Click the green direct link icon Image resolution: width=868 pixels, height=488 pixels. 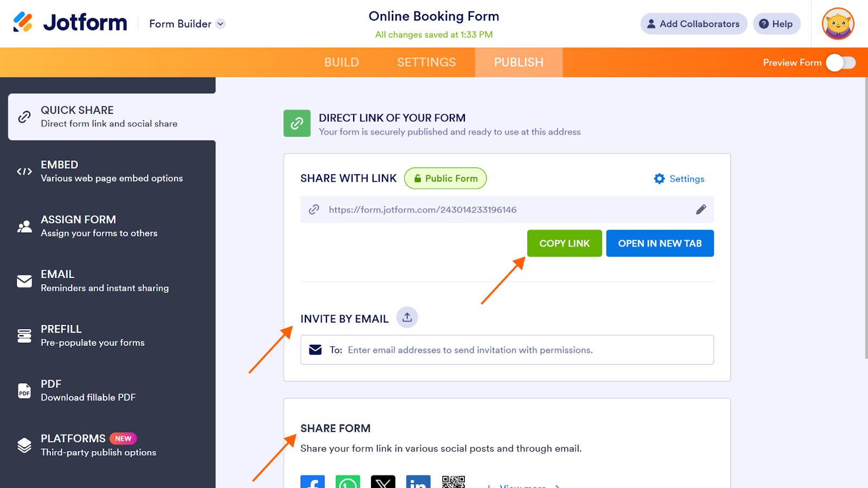tap(297, 124)
